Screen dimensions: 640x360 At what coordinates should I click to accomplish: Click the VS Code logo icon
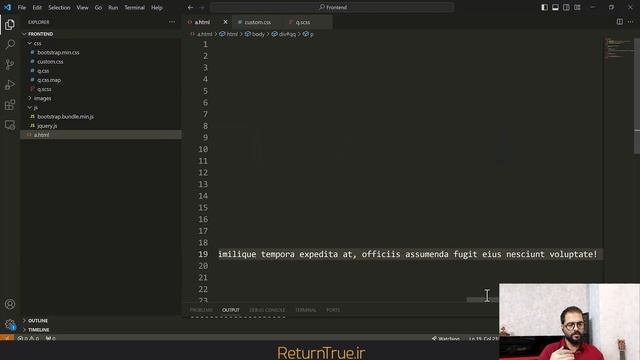point(7,7)
